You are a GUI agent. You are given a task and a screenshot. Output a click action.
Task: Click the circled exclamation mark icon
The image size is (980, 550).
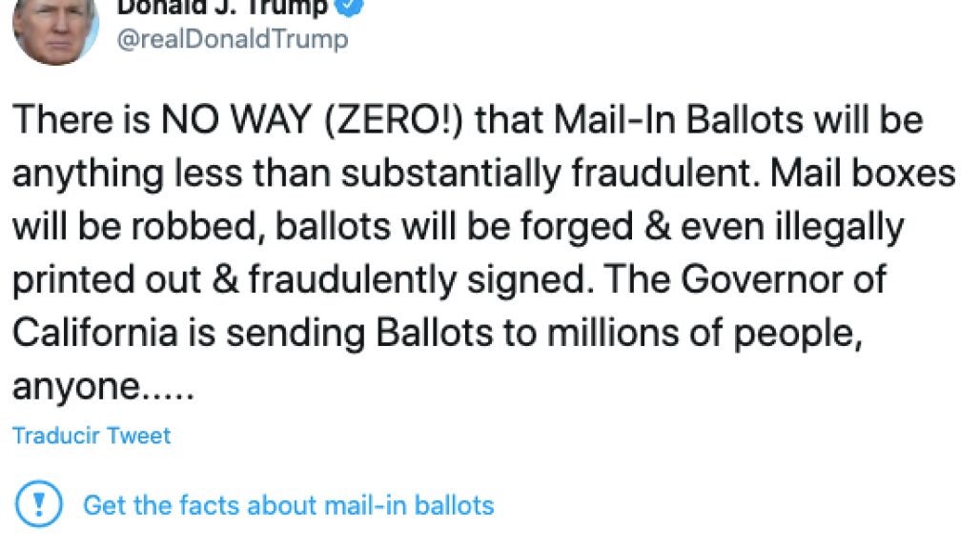39,503
